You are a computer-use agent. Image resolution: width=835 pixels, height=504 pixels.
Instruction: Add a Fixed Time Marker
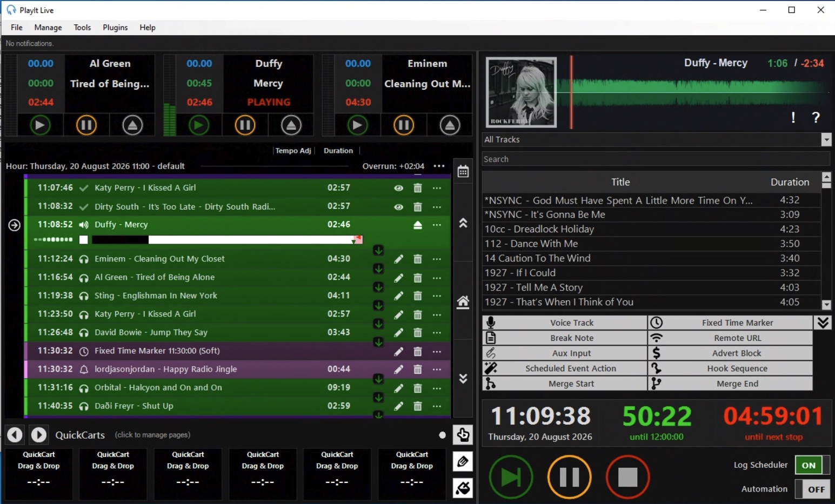[x=730, y=322]
